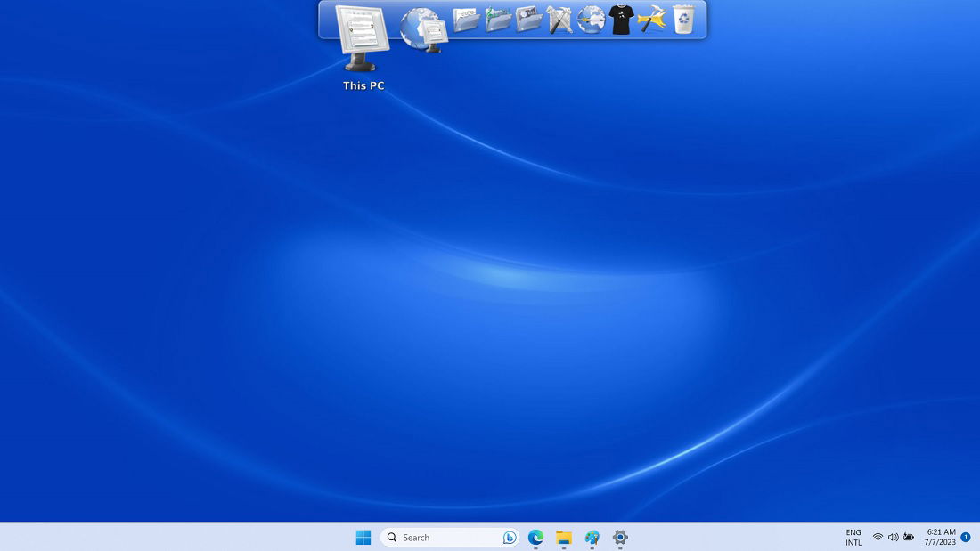Viewport: 980px width, 551px height.
Task: Open the hammer tools icon on the dock
Action: (x=559, y=20)
